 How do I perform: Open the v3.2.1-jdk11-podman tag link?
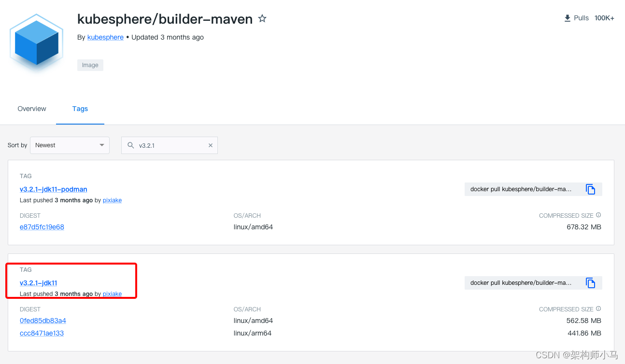(x=53, y=189)
